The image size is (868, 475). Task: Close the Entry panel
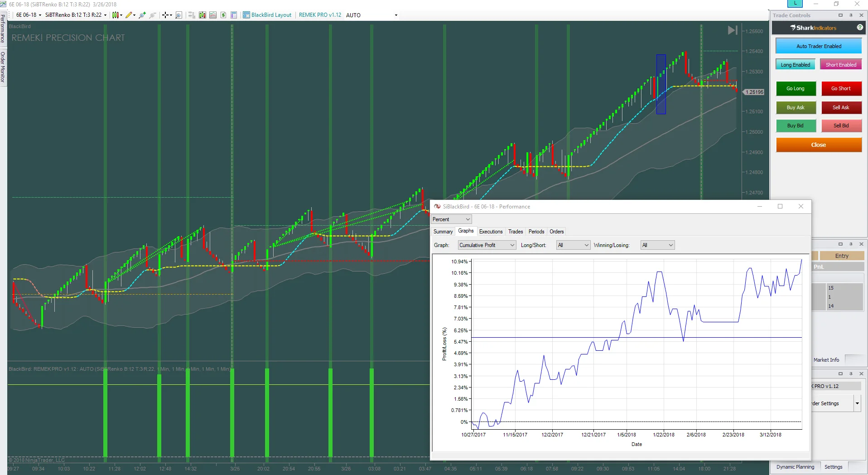(861, 244)
